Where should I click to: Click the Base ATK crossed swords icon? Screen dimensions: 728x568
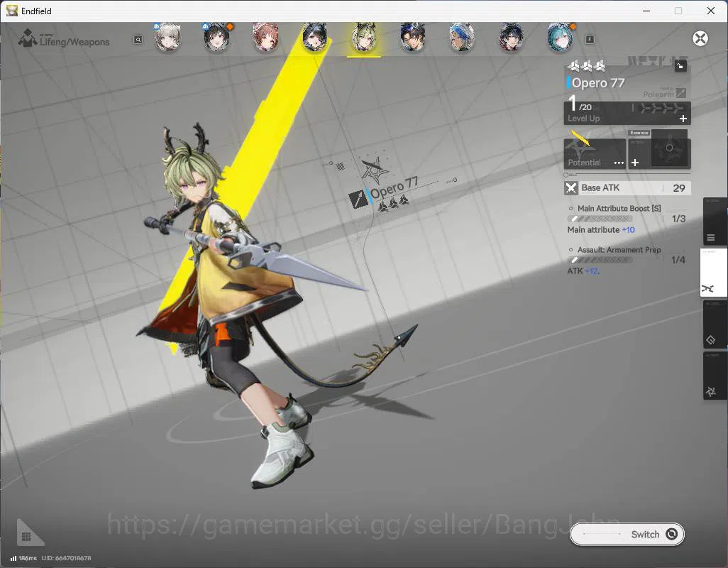(x=571, y=188)
